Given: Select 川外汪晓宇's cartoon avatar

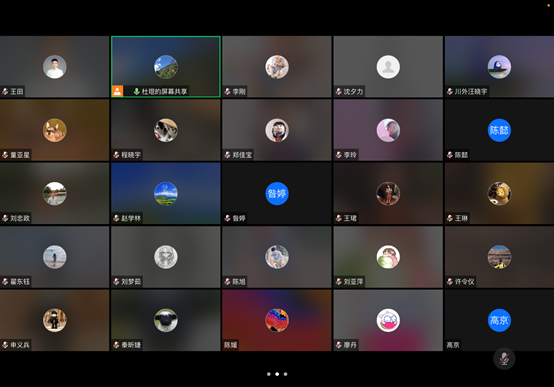Looking at the screenshot, I should 499,67.
